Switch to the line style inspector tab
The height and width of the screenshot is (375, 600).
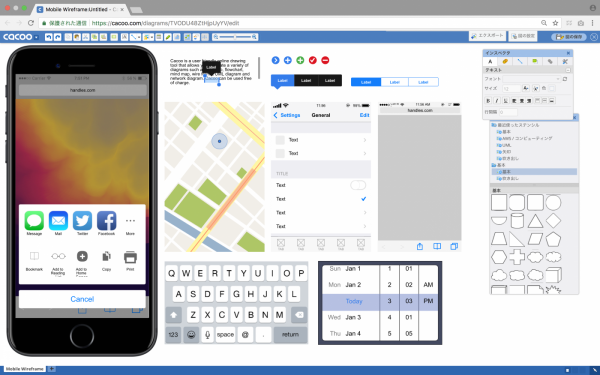pyautogui.click(x=520, y=61)
